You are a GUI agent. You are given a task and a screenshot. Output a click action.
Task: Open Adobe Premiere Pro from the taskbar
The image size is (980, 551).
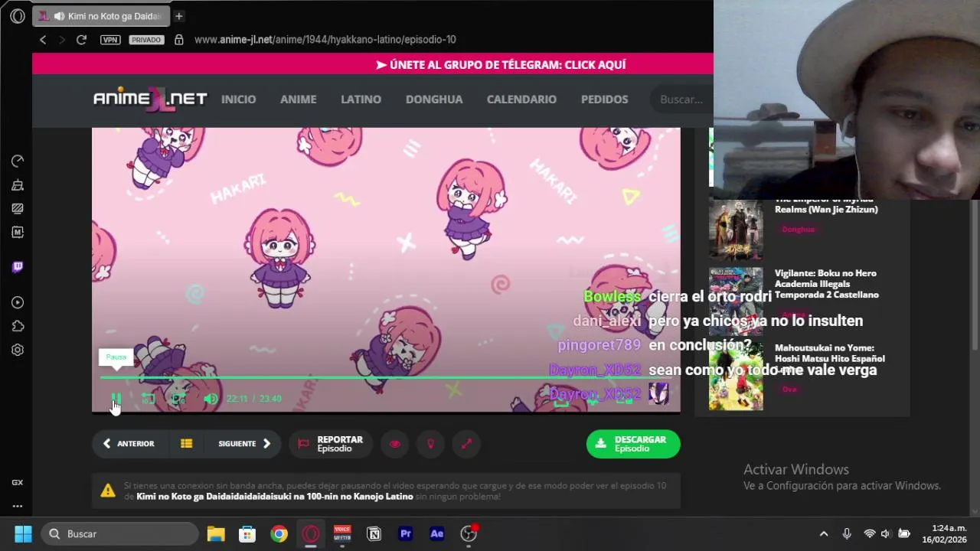(406, 534)
